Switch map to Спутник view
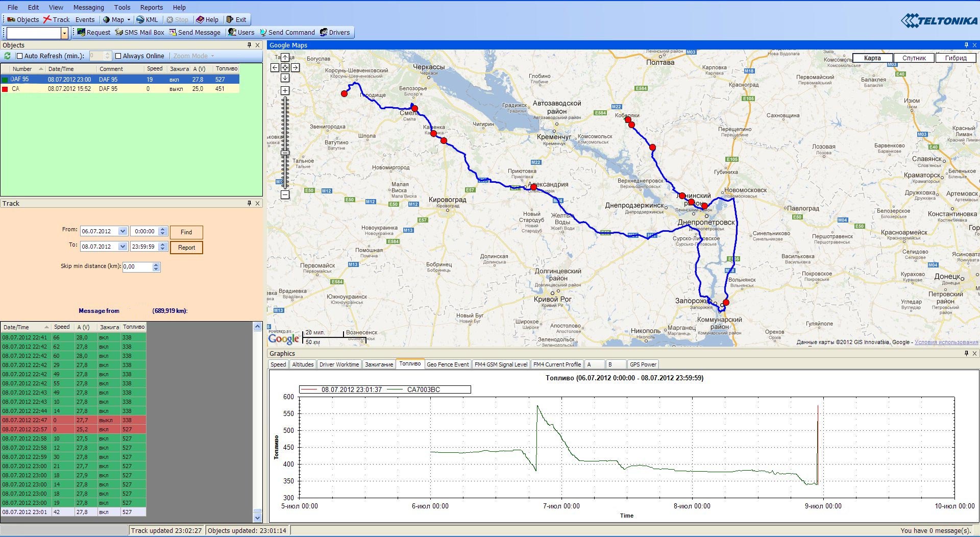Viewport: 980px width, 537px height. [x=914, y=58]
